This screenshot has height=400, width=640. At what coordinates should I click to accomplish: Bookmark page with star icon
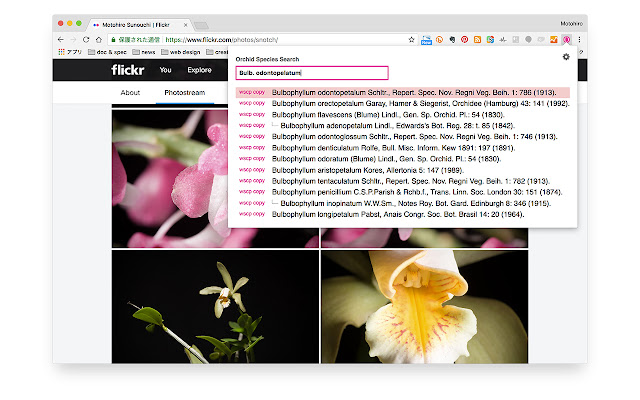411,40
